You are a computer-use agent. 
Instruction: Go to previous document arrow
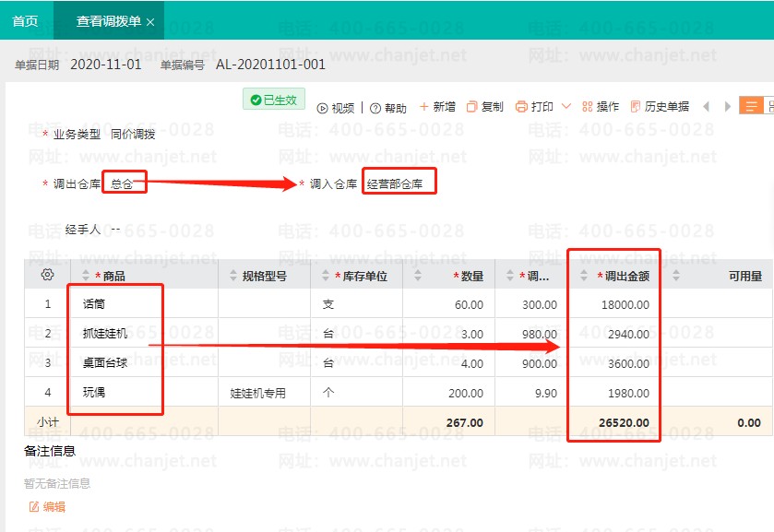(x=707, y=107)
